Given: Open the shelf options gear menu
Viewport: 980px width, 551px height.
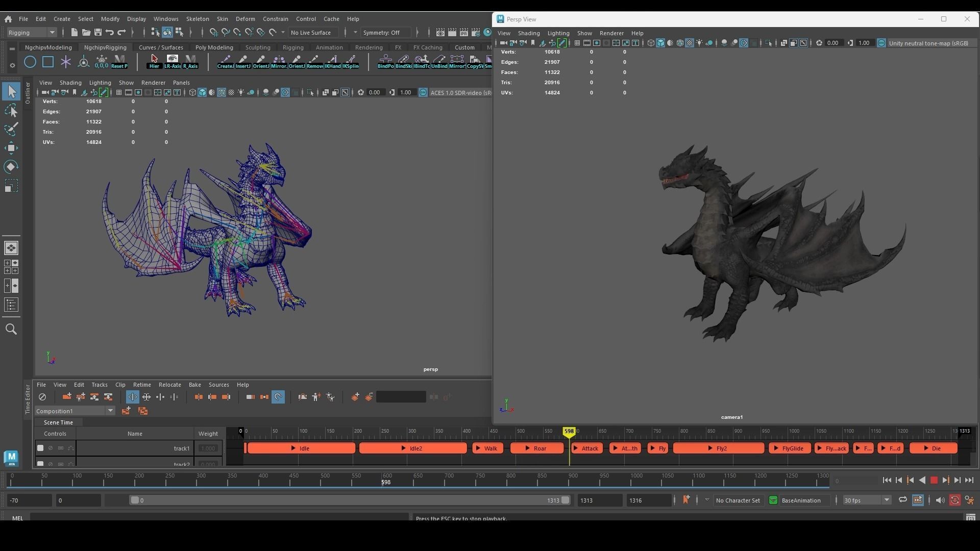Looking at the screenshot, I should point(12,65).
